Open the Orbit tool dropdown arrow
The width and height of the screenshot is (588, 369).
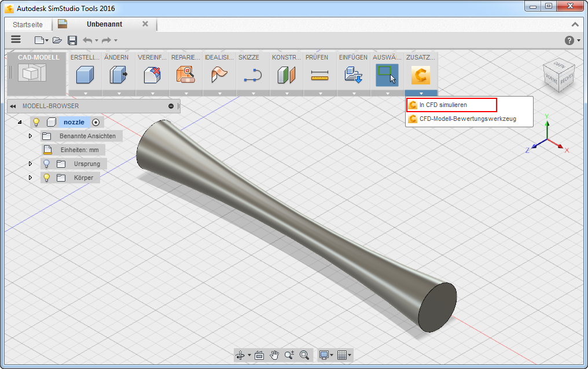click(249, 355)
